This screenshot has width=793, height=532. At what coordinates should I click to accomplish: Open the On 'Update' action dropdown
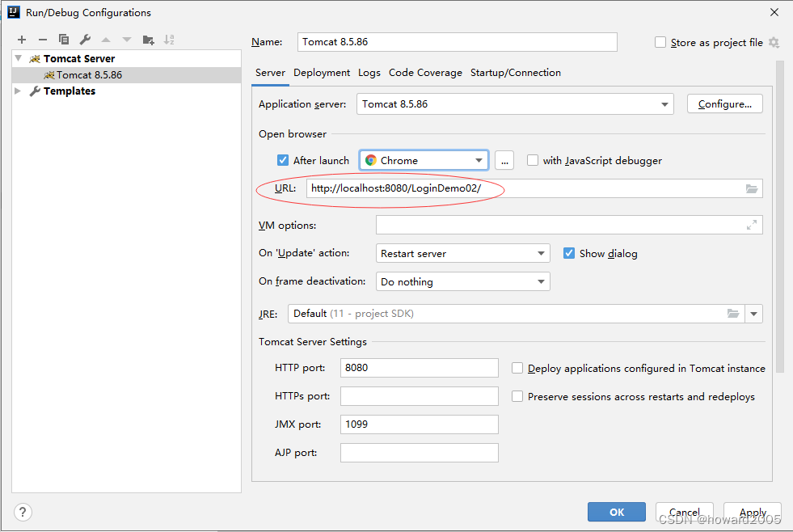[x=462, y=253]
